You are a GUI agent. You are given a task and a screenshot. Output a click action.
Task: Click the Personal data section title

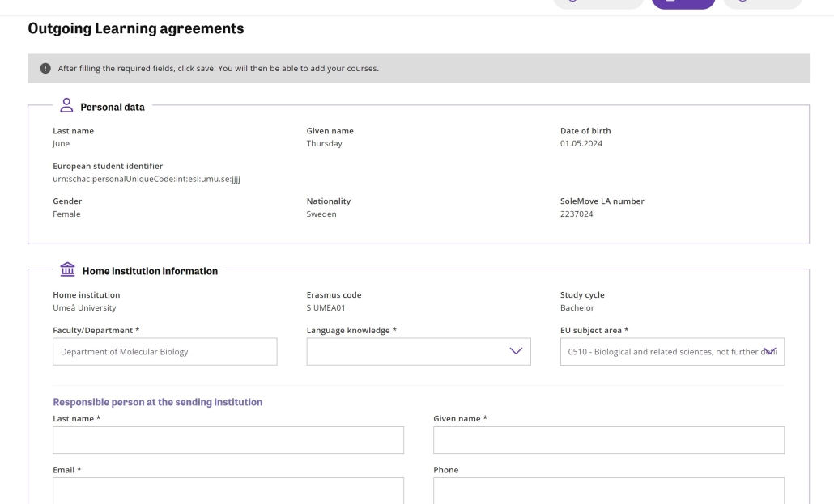point(113,107)
